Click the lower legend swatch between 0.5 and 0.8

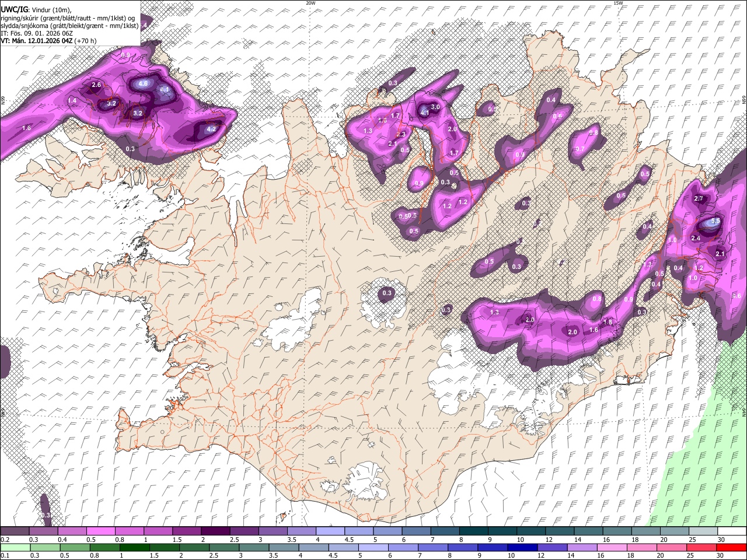(75, 547)
